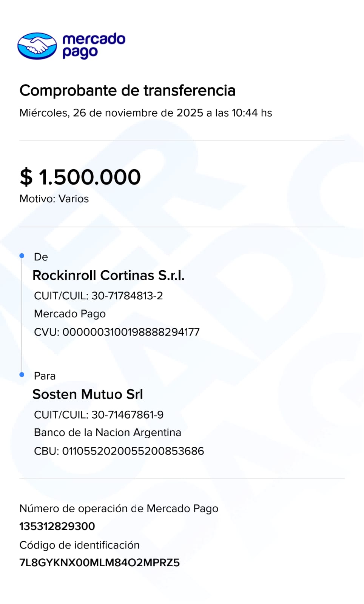Screen dimensions: 364x604
Task: Select the $ 1.500.000 amount
Action: click(x=80, y=177)
